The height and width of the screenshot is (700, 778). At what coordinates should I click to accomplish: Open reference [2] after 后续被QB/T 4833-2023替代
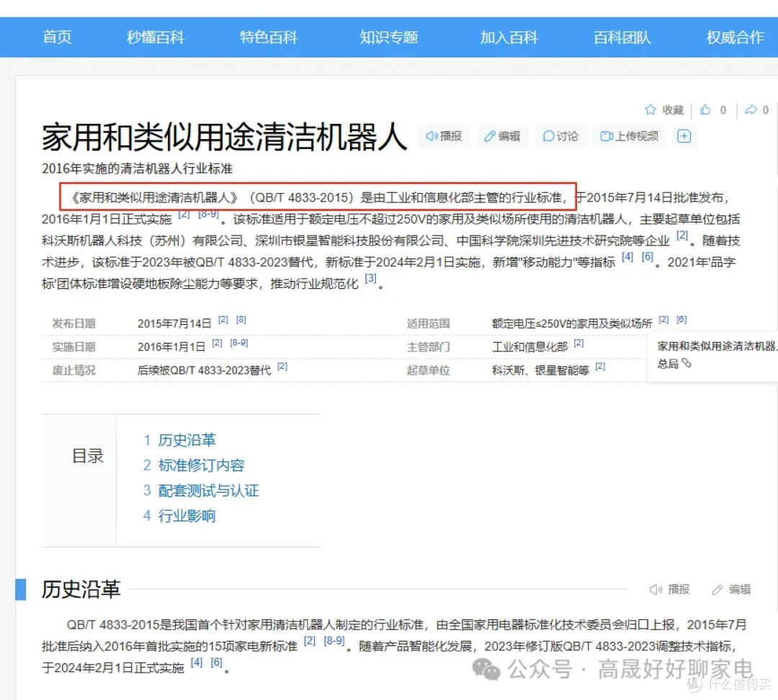pyautogui.click(x=282, y=367)
